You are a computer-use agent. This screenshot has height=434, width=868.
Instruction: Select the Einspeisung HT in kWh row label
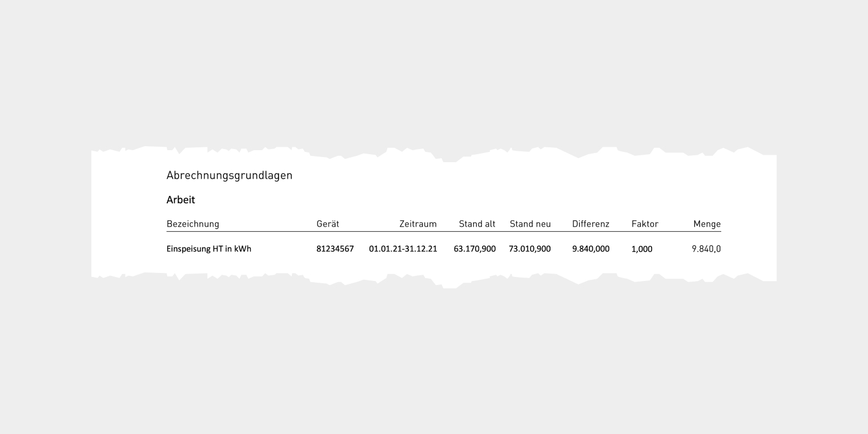pos(208,249)
